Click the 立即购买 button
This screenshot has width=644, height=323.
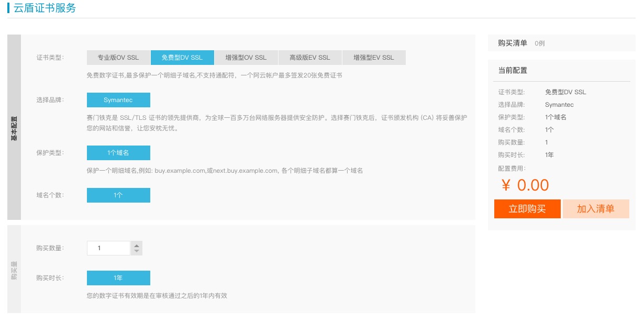(x=527, y=209)
